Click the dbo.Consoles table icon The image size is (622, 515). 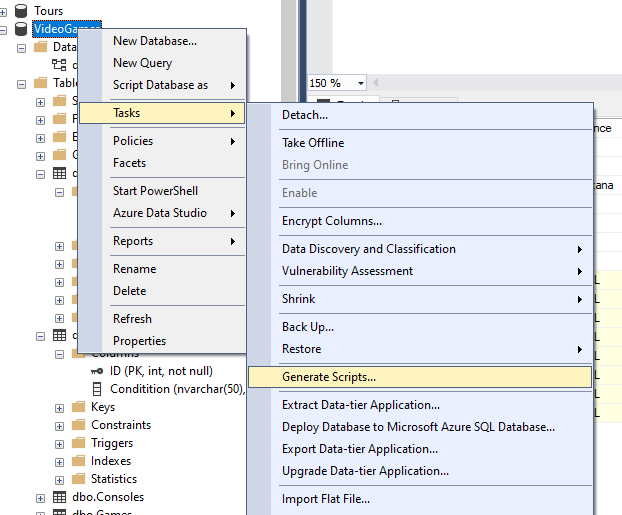pyautogui.click(x=60, y=497)
